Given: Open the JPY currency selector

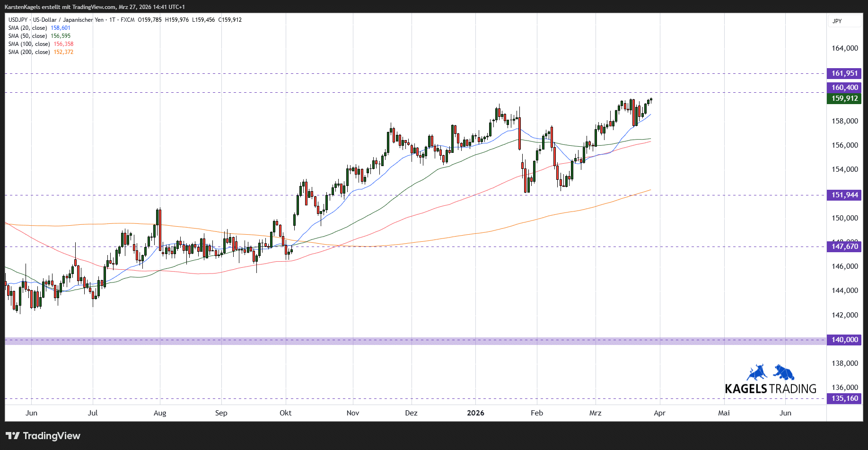Looking at the screenshot, I should point(837,21).
